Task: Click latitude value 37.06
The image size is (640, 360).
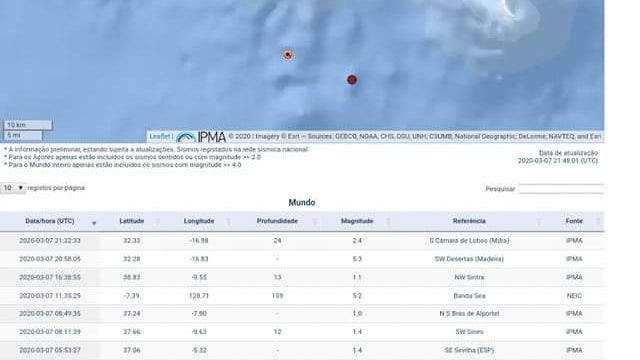Action: pyautogui.click(x=131, y=350)
